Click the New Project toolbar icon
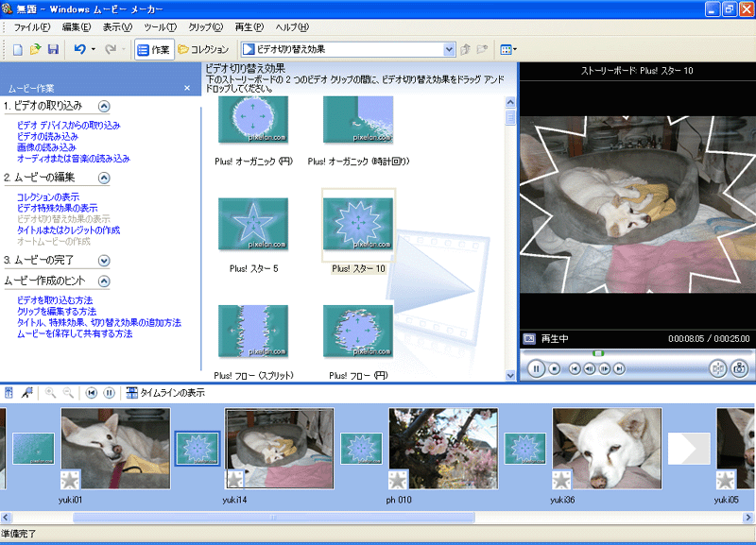 [18, 50]
